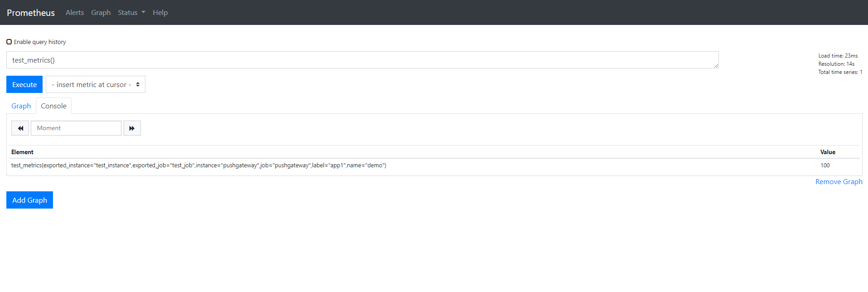
Task: Step the moment backward with the rewind icon
Action: click(20, 128)
